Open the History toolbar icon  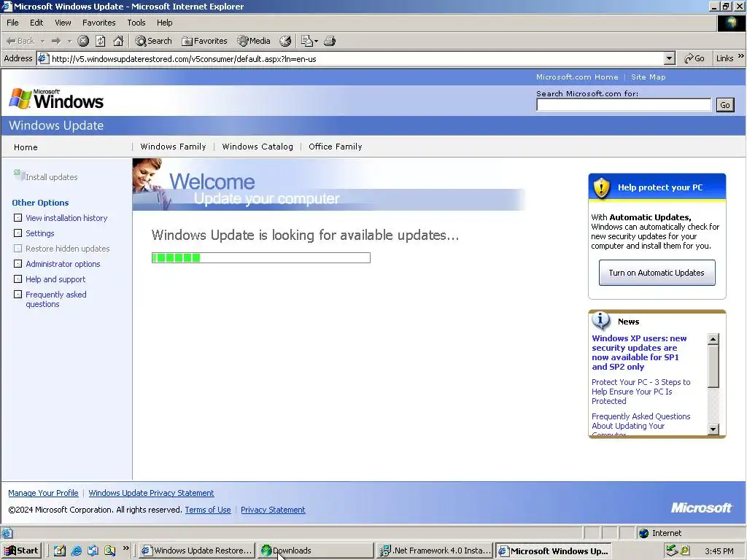285,41
